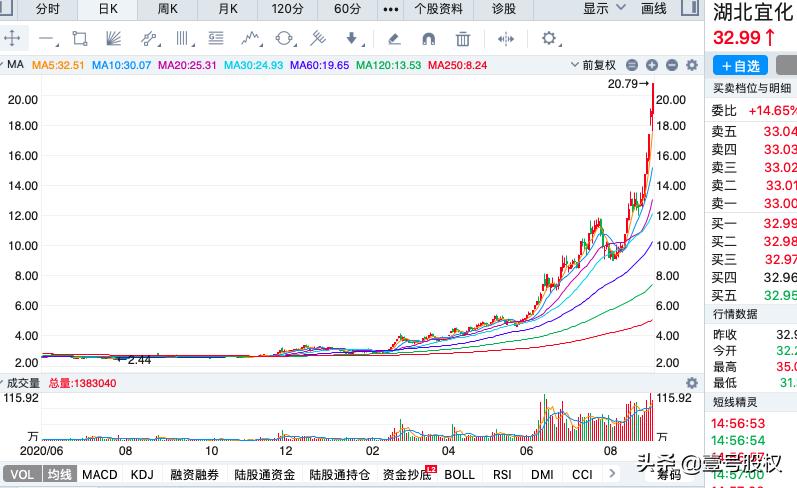This screenshot has width=797, height=488.
Task: Select the MACD indicator tab
Action: point(100,475)
